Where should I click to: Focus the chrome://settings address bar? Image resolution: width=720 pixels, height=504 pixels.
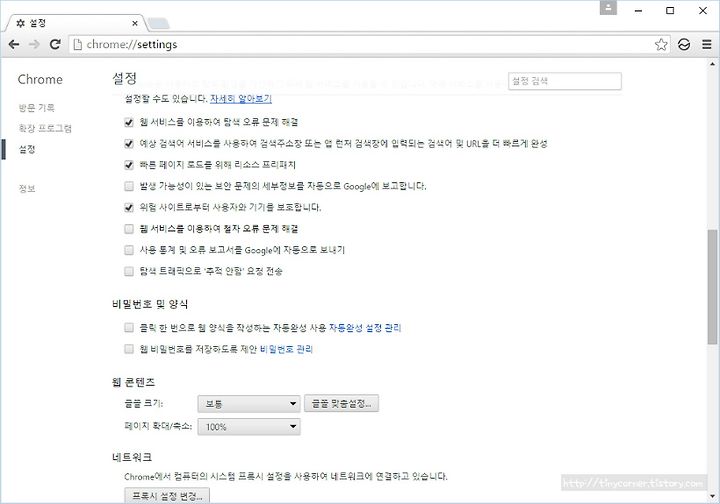click(367, 45)
